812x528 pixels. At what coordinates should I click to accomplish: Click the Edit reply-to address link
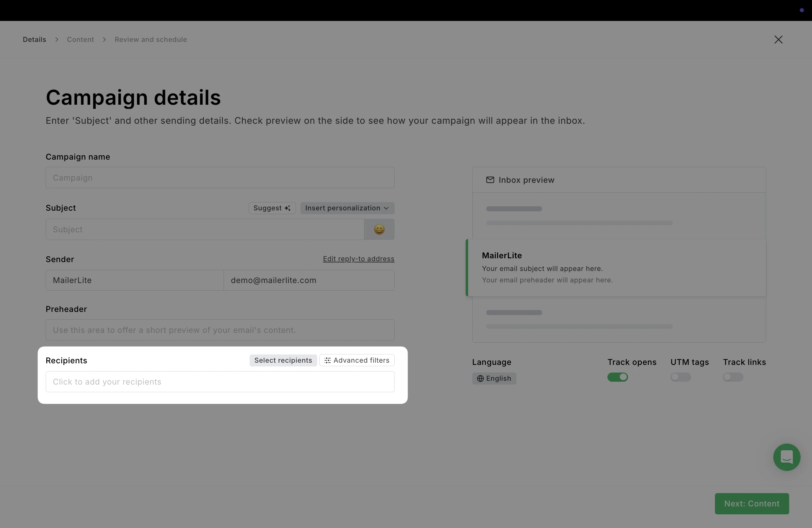(358, 259)
